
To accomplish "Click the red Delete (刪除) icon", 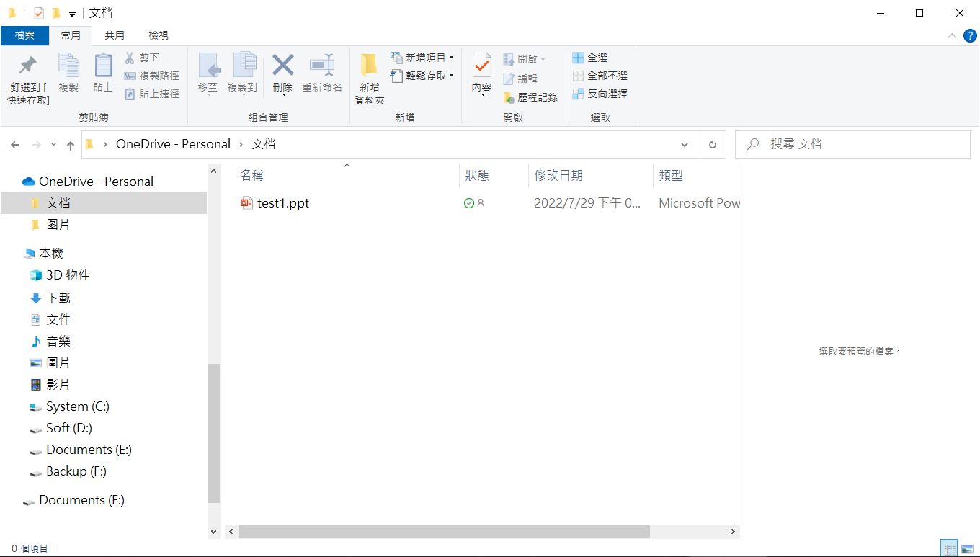I will 282,66.
